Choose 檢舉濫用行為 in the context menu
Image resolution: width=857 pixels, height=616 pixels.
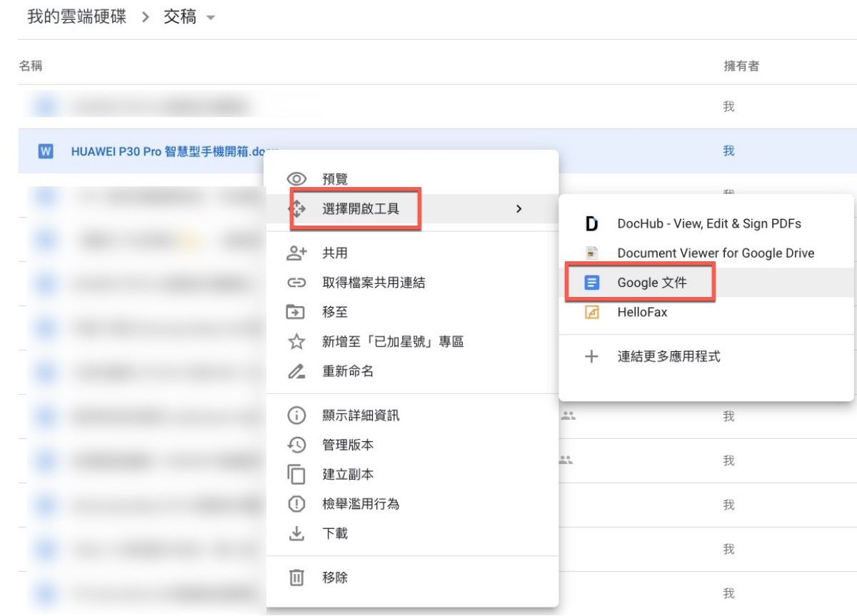pos(412,504)
